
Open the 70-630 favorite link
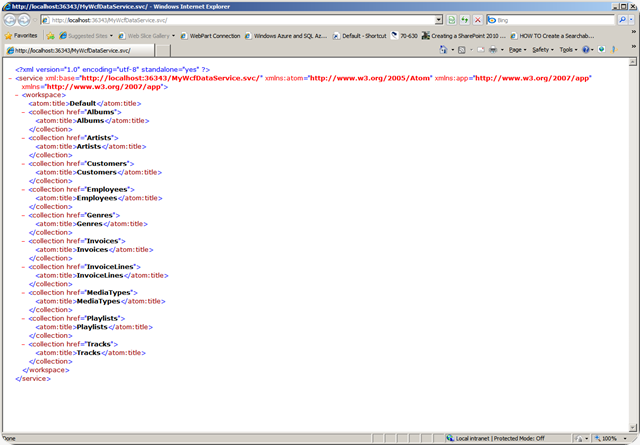(x=404, y=36)
